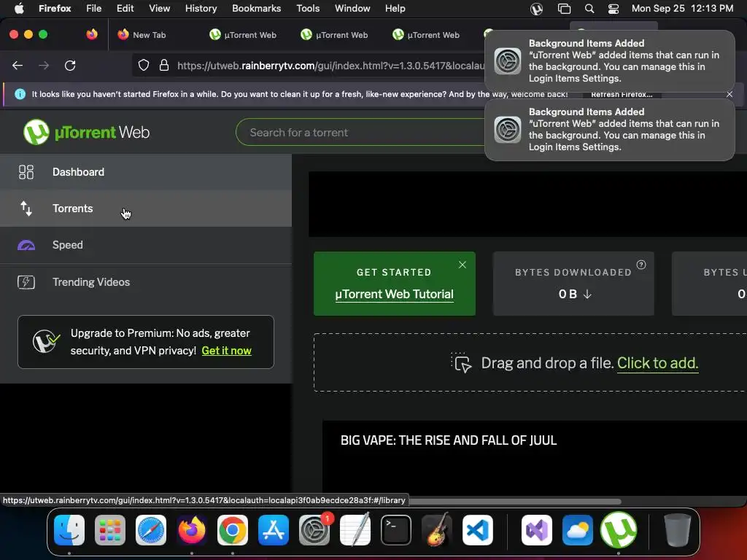Click the drag and drop file icon
Viewport: 747px width, 560px height.
(x=461, y=363)
